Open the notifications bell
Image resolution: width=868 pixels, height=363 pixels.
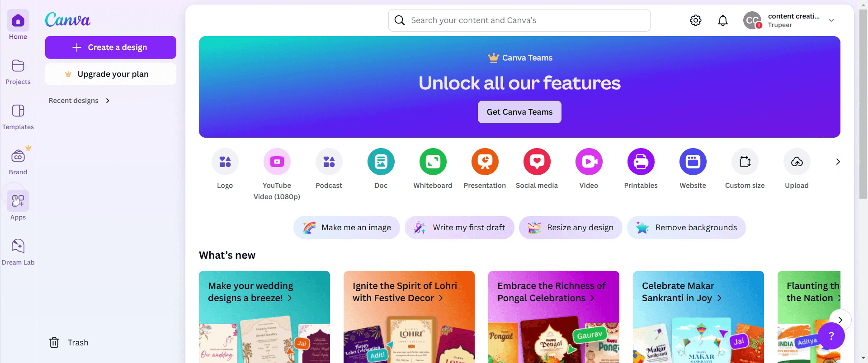722,20
